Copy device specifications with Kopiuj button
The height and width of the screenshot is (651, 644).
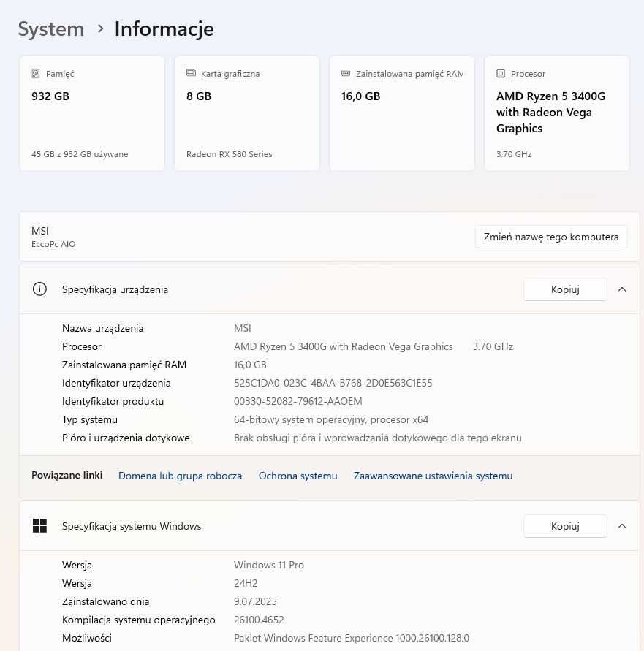point(565,289)
